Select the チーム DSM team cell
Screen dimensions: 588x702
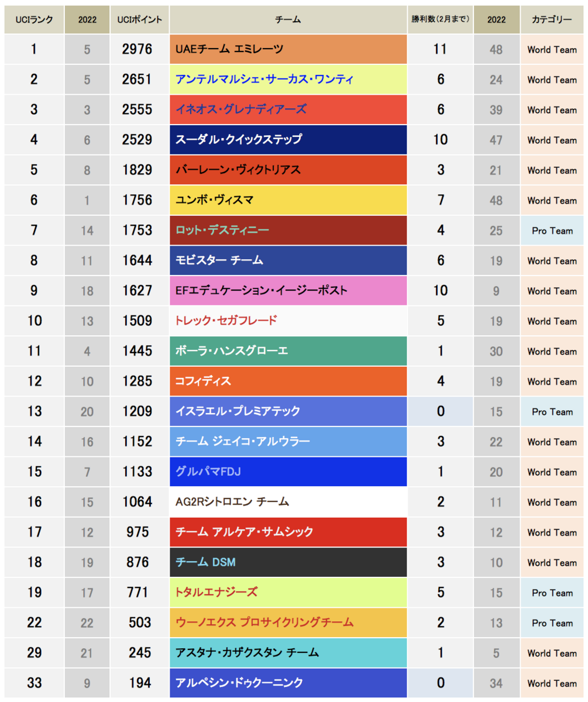click(x=288, y=562)
